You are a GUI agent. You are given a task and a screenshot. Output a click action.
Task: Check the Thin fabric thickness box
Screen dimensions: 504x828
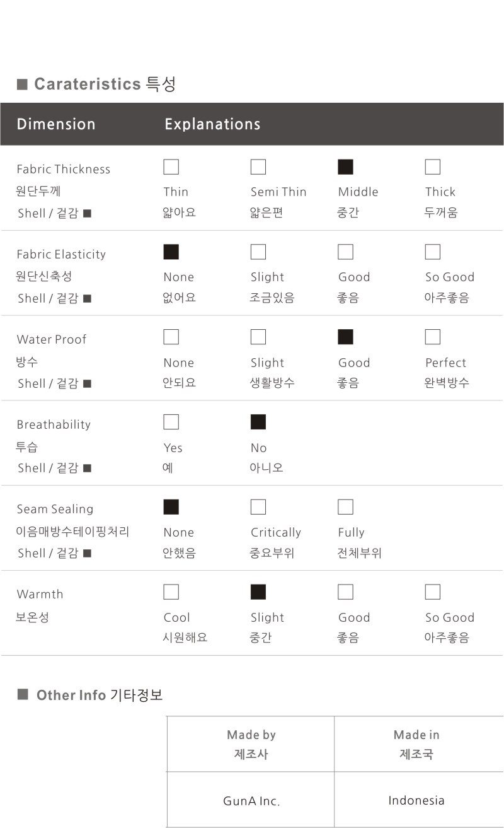pyautogui.click(x=171, y=167)
